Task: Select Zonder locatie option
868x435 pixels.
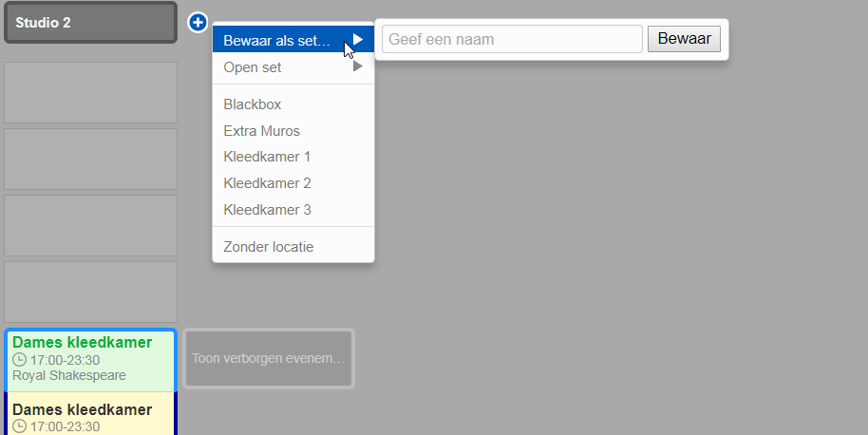Action: pos(268,247)
